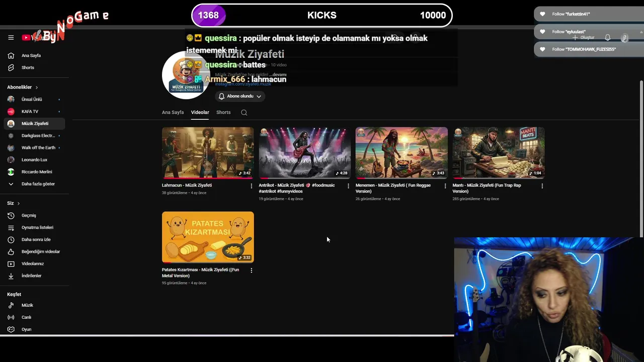644x362 pixels.
Task: Click the page vertical scrollbar
Action: click(641, 158)
